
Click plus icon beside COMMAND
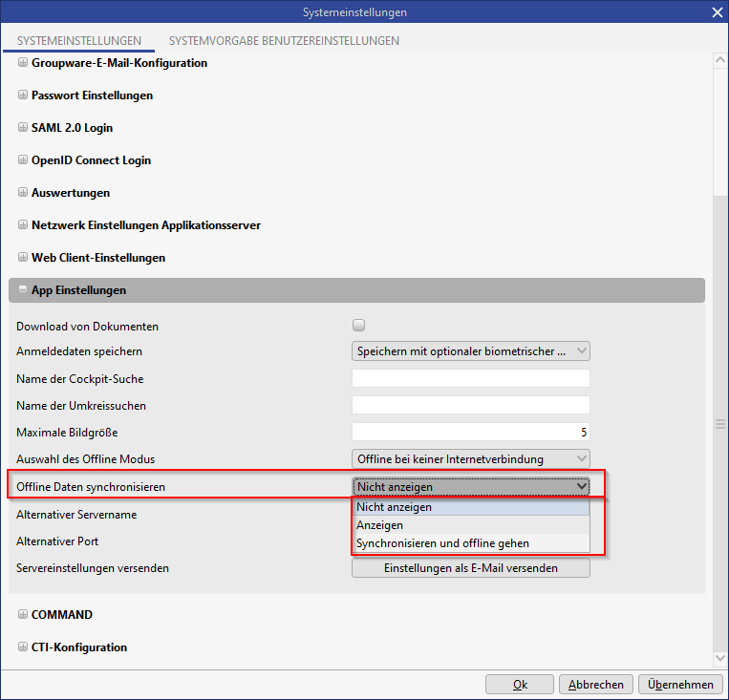point(23,615)
